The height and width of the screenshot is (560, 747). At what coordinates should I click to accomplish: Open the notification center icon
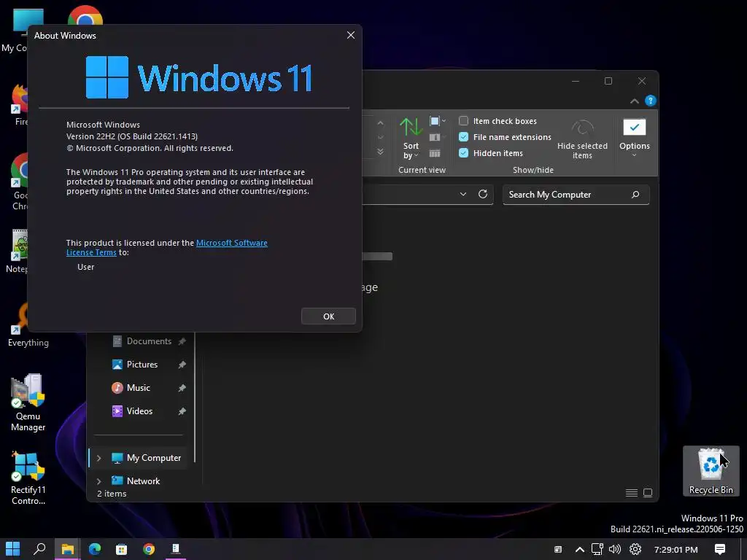coord(720,550)
